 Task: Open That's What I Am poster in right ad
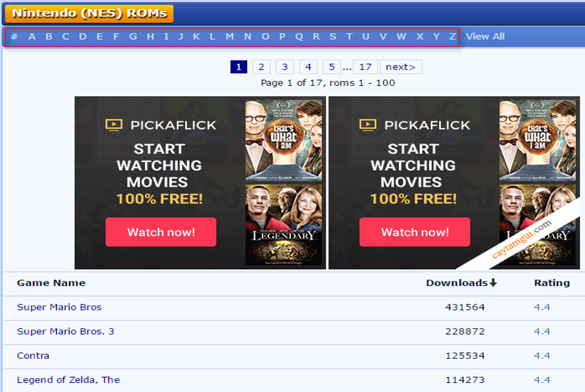[538, 139]
